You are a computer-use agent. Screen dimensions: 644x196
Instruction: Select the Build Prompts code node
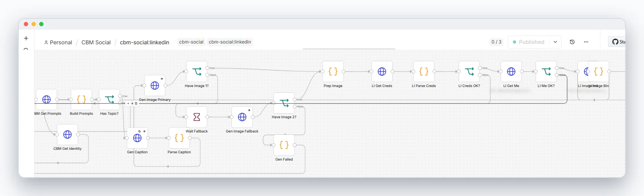click(82, 99)
